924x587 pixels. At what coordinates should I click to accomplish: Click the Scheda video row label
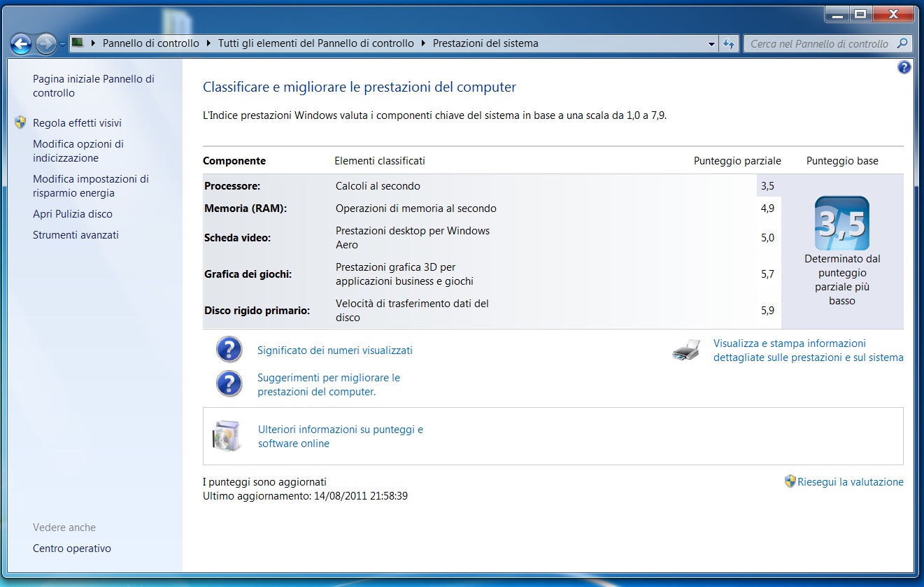pos(237,238)
